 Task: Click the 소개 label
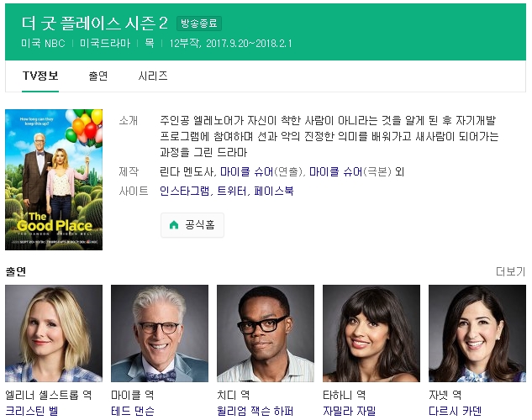coord(129,121)
